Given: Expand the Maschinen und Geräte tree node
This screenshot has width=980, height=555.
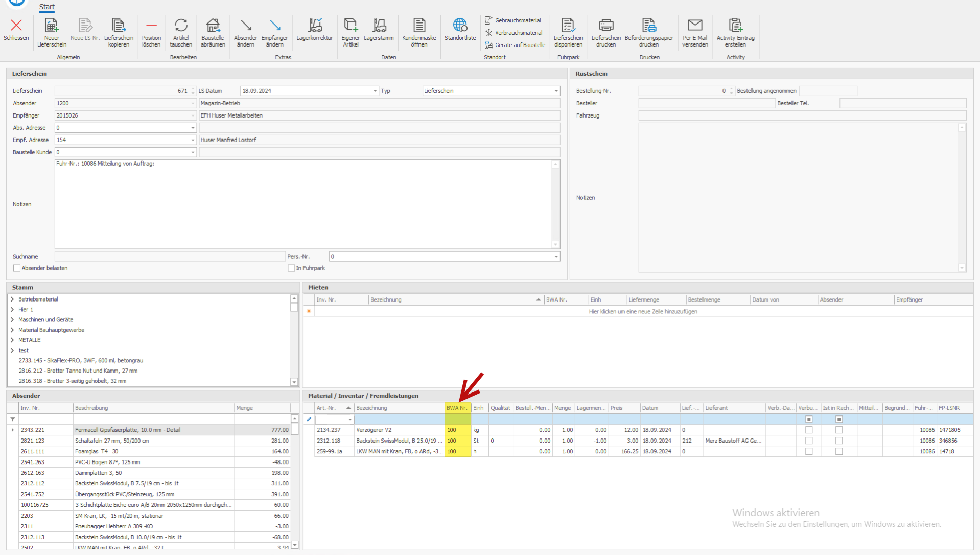Looking at the screenshot, I should pos(12,320).
